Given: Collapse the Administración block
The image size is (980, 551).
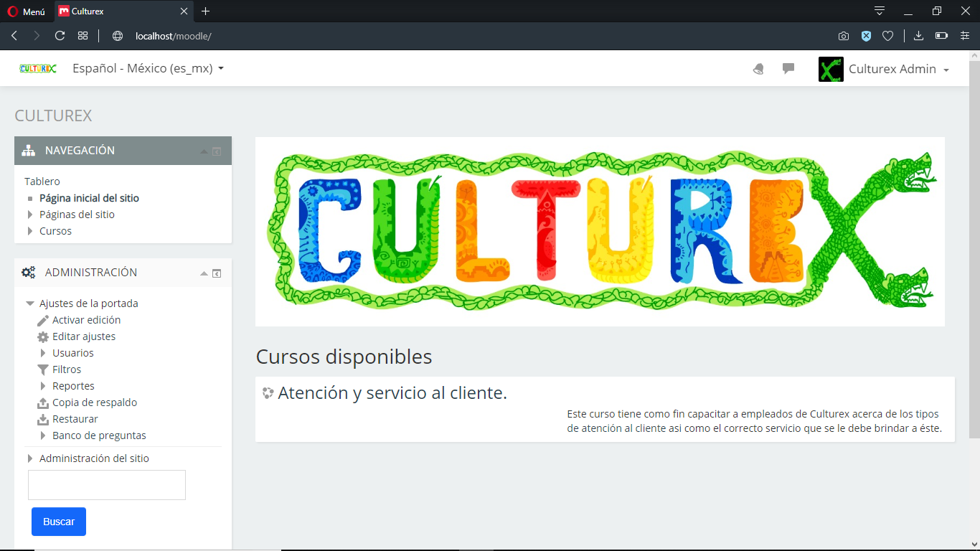Looking at the screenshot, I should tap(204, 273).
